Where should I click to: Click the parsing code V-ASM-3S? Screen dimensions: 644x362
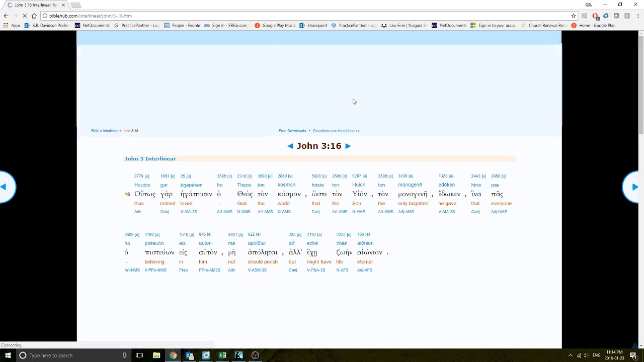pyautogui.click(x=257, y=270)
